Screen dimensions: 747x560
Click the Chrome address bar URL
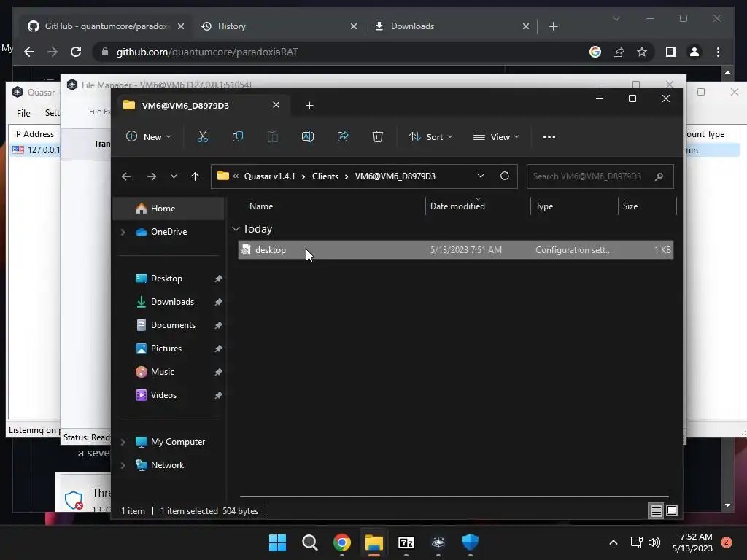click(x=206, y=52)
